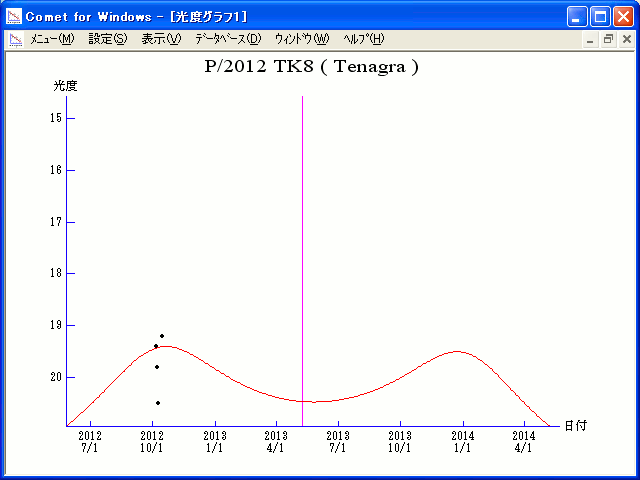
Task: Open the データベース(D) menu
Action: pyautogui.click(x=228, y=39)
